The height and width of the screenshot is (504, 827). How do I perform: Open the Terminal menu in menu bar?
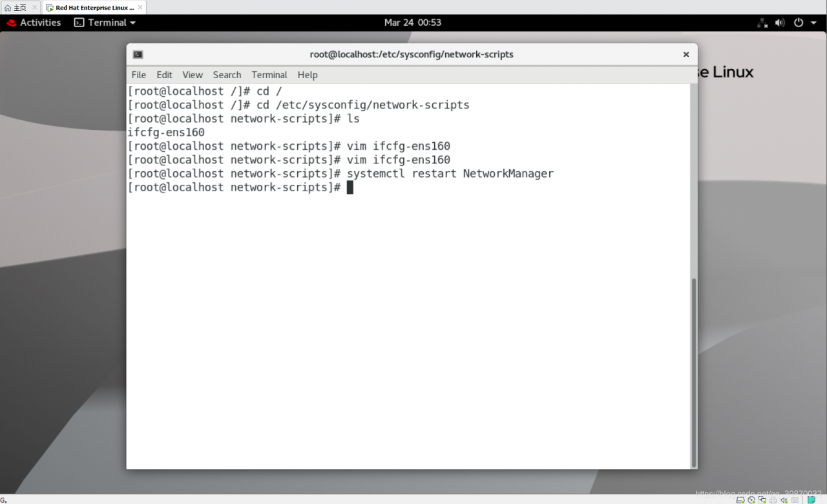pos(269,75)
